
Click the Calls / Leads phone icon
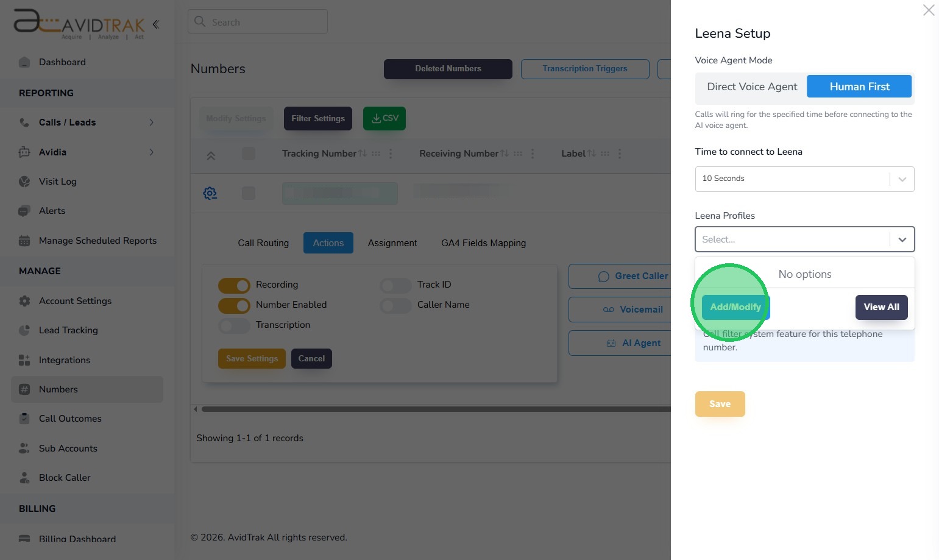[24, 122]
